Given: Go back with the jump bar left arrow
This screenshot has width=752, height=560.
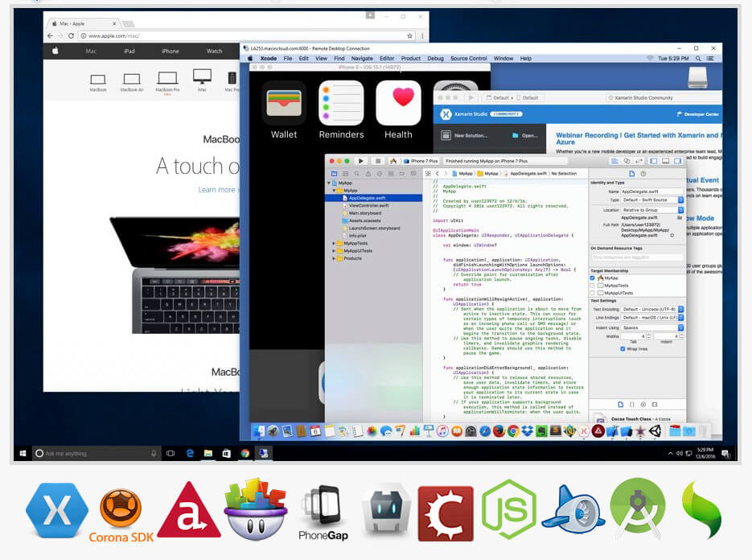Looking at the screenshot, I should [x=438, y=173].
